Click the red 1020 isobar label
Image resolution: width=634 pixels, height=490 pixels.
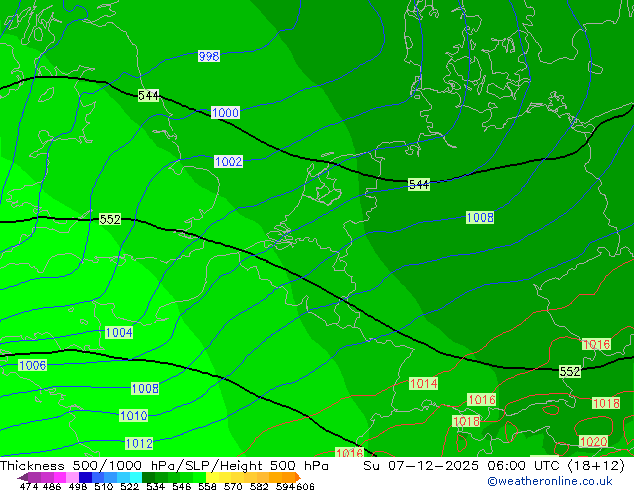[x=594, y=441]
